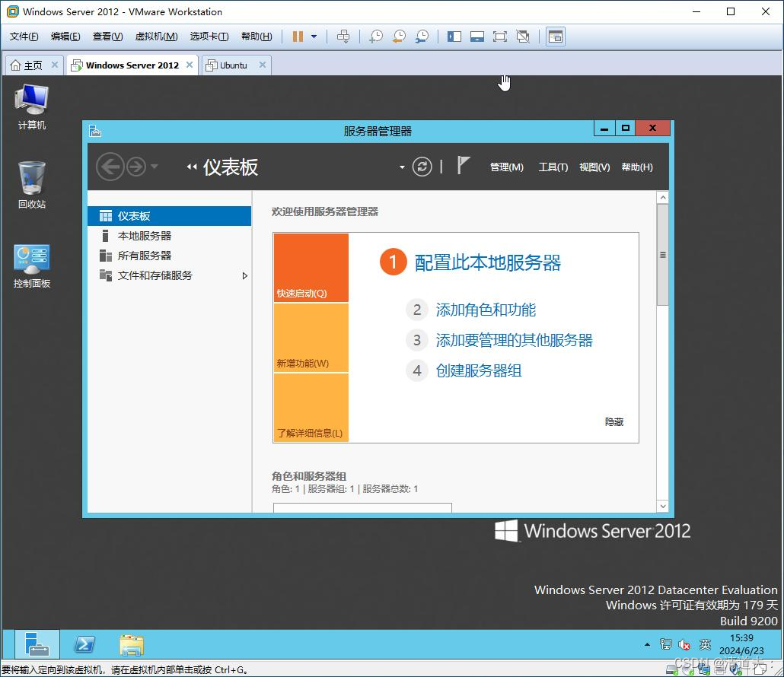Screen dimensions: 784x677
Task: Click the 了解详细信息(L) tile
Action: click(311, 408)
